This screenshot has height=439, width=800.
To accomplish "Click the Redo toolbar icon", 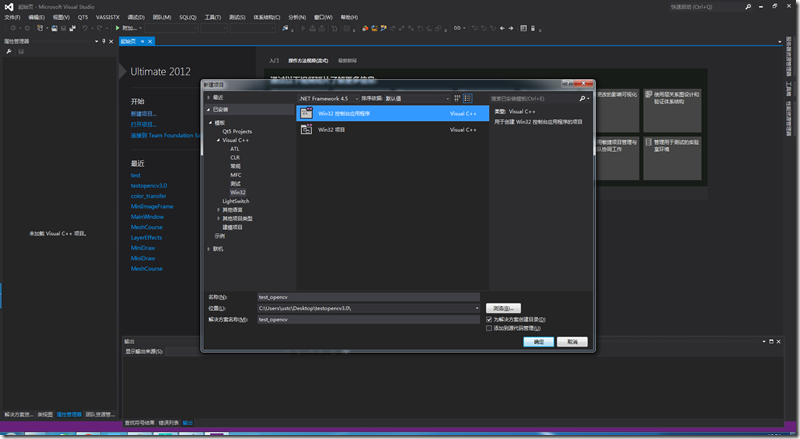I will [99, 28].
